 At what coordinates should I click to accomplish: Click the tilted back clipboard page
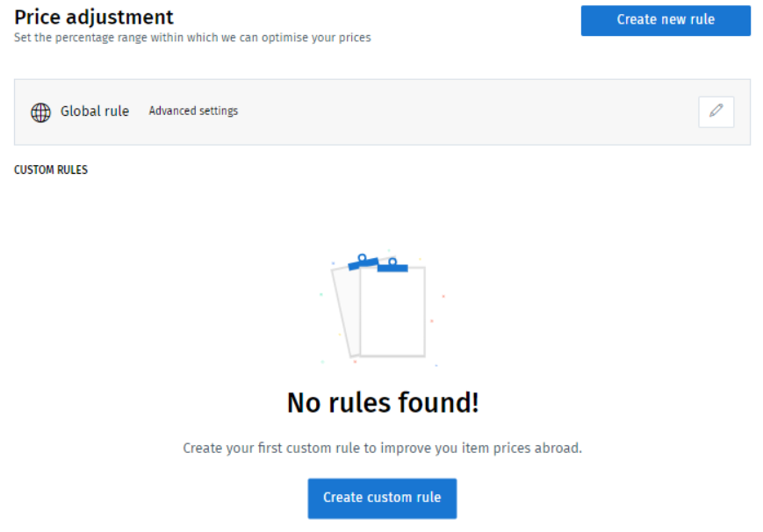(x=346, y=312)
